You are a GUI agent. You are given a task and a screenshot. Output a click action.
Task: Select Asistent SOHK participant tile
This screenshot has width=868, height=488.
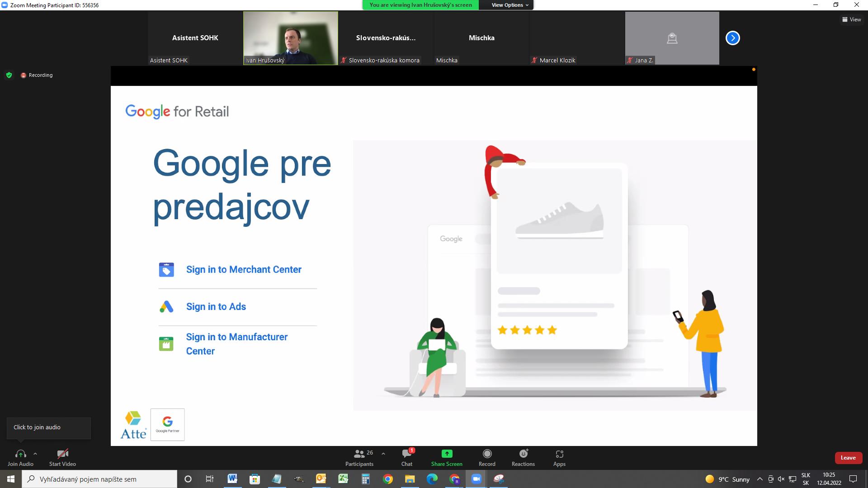[x=195, y=38]
